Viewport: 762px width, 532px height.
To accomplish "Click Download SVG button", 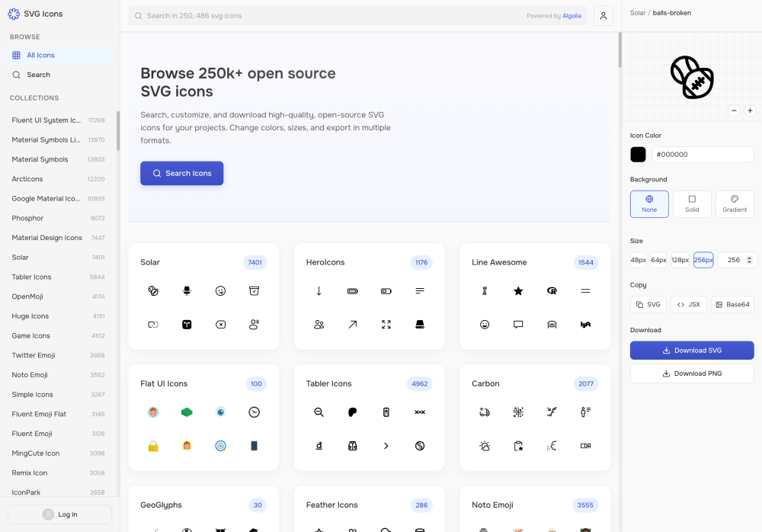I will (x=692, y=351).
